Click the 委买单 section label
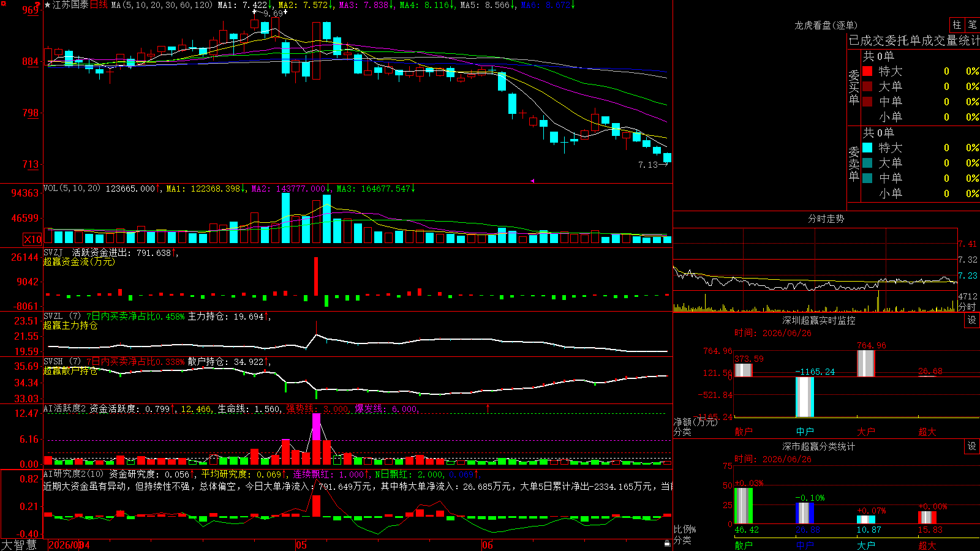This screenshot has width=980, height=551. click(x=854, y=87)
